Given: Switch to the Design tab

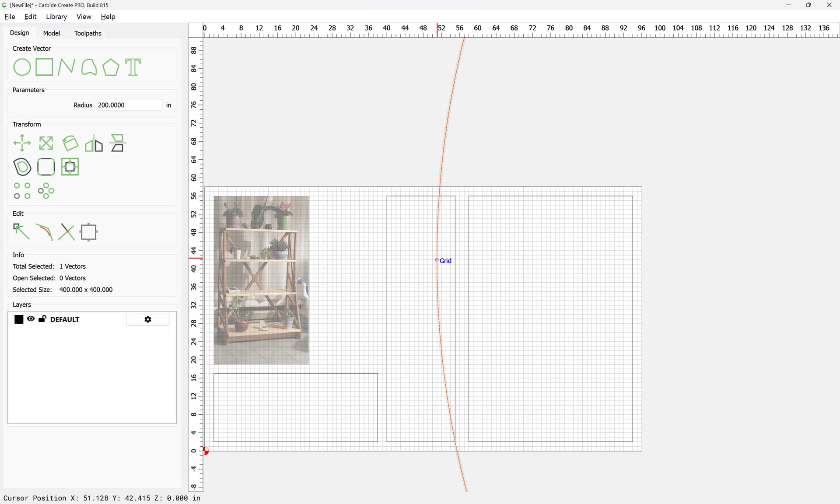Looking at the screenshot, I should (x=20, y=33).
